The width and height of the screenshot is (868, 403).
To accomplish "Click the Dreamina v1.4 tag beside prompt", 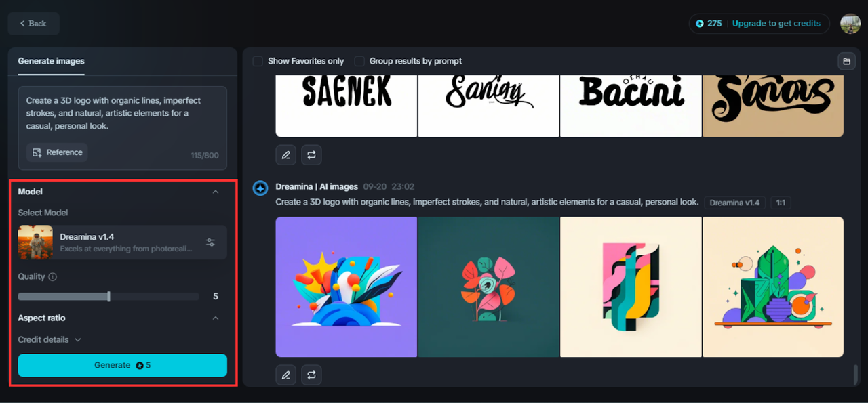I will tap(735, 203).
